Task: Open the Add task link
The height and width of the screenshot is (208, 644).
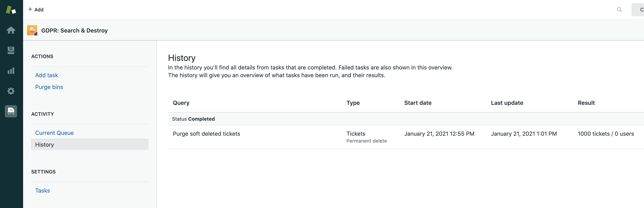Action: [x=47, y=75]
